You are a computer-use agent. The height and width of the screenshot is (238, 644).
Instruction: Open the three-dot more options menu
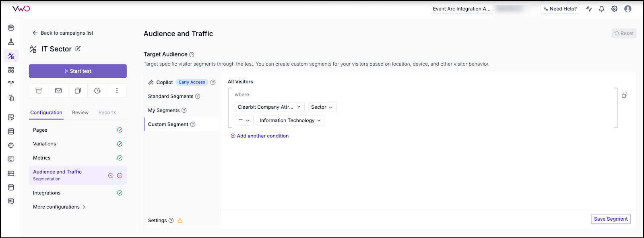[x=117, y=91]
